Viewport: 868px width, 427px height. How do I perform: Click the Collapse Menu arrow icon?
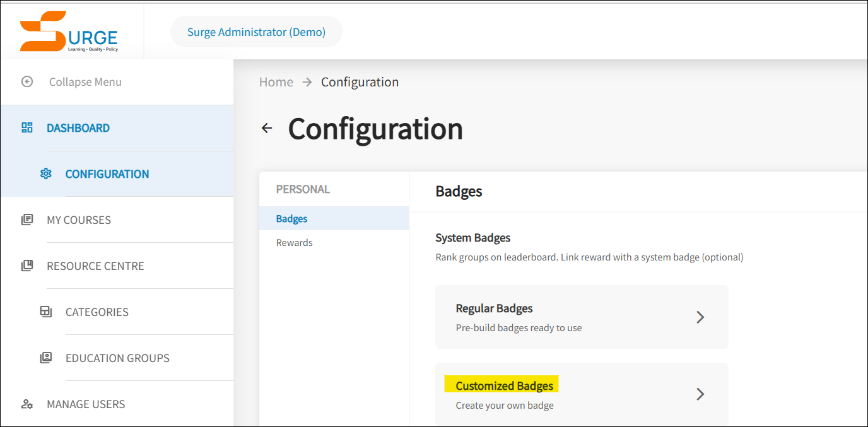[27, 81]
